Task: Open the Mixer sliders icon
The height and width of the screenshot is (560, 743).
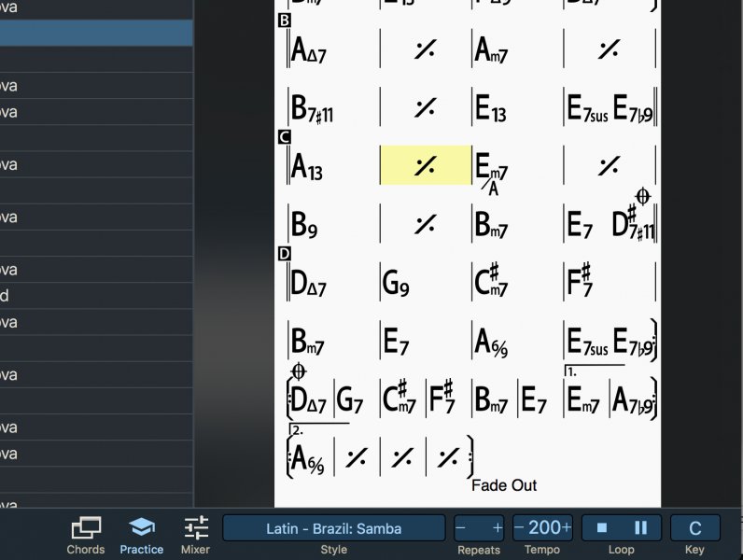Action: click(196, 527)
